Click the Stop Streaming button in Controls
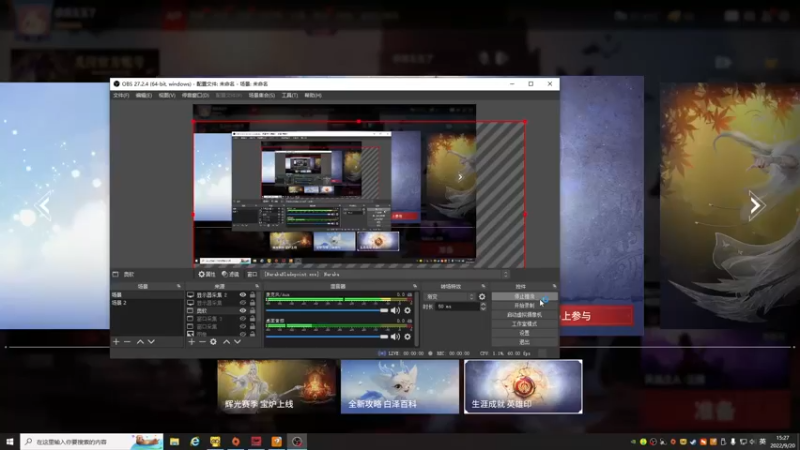The image size is (800, 450). coord(524,296)
